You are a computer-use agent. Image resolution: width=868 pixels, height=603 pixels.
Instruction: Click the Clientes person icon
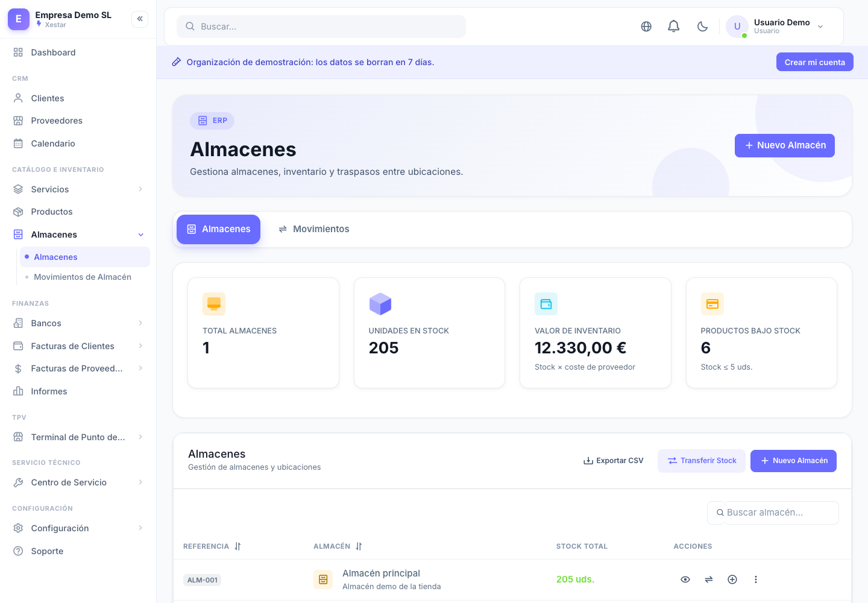tap(18, 98)
